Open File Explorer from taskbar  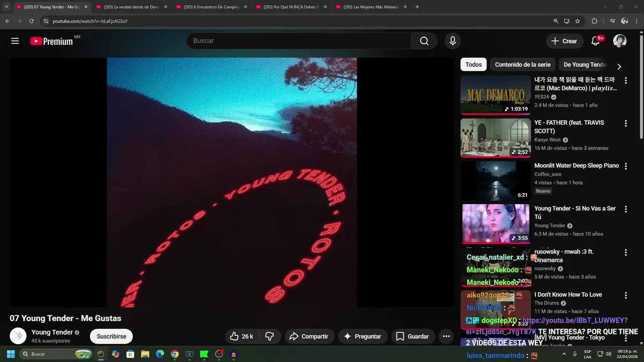click(x=145, y=354)
